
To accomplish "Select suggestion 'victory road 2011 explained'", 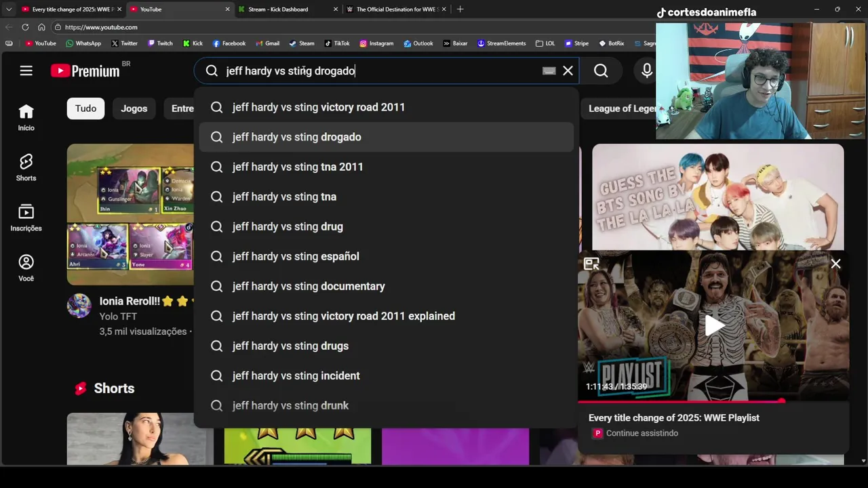I will [x=387, y=316].
